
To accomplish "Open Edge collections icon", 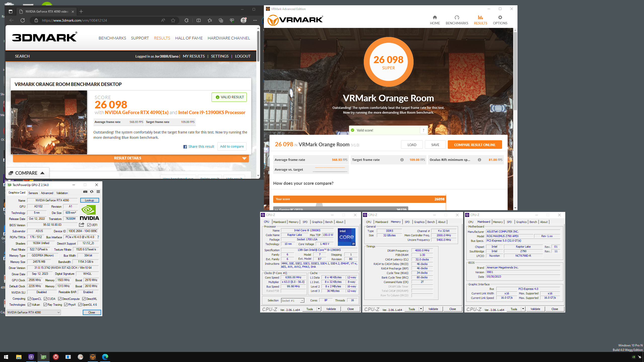I will [221, 20].
